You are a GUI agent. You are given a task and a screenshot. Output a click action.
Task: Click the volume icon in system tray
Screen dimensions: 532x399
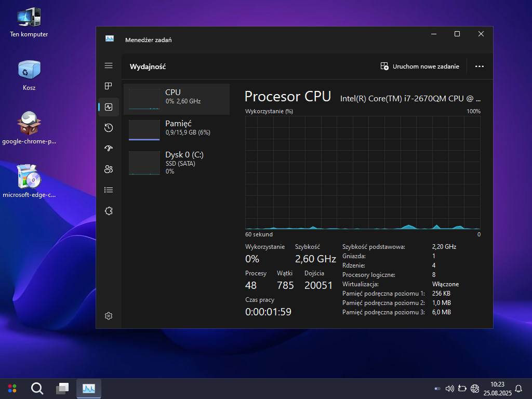pyautogui.click(x=450, y=388)
